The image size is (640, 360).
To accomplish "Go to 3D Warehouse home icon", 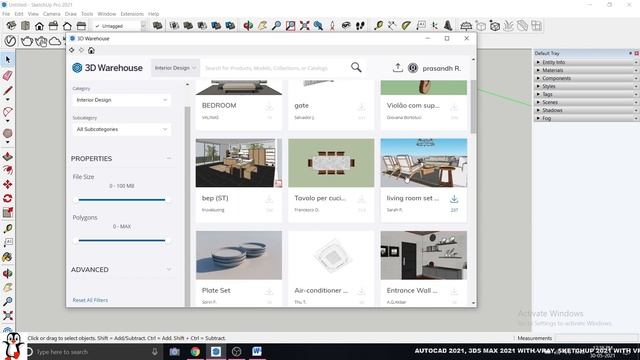I will pos(91,50).
